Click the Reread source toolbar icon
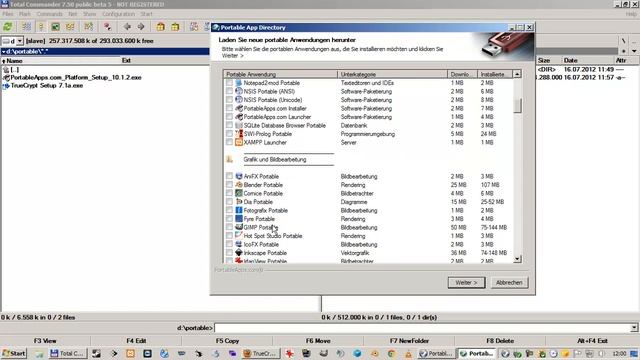 [8, 27]
